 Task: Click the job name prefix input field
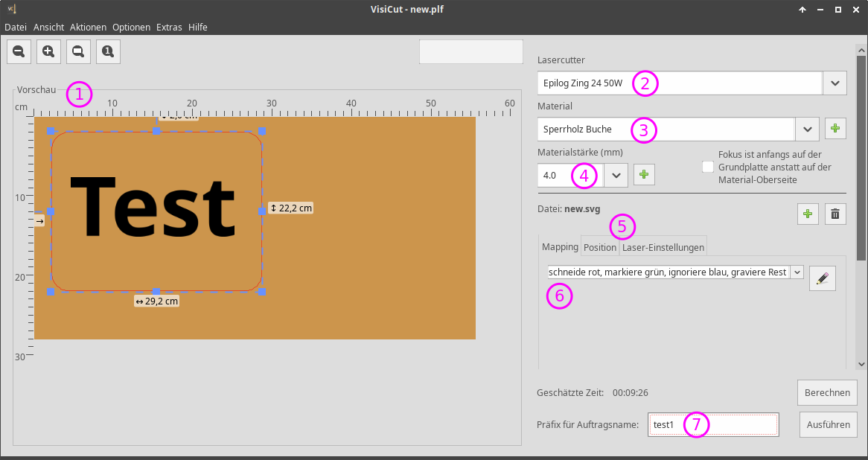713,425
